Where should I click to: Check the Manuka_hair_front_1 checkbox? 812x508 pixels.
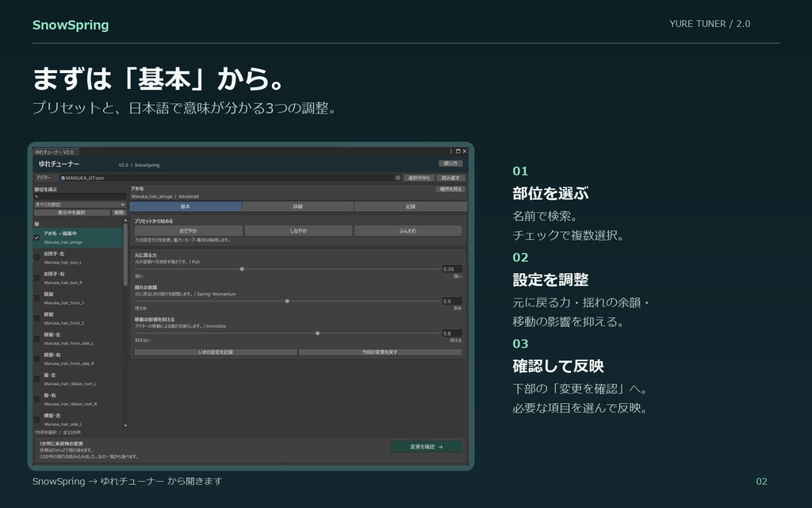click(x=36, y=298)
